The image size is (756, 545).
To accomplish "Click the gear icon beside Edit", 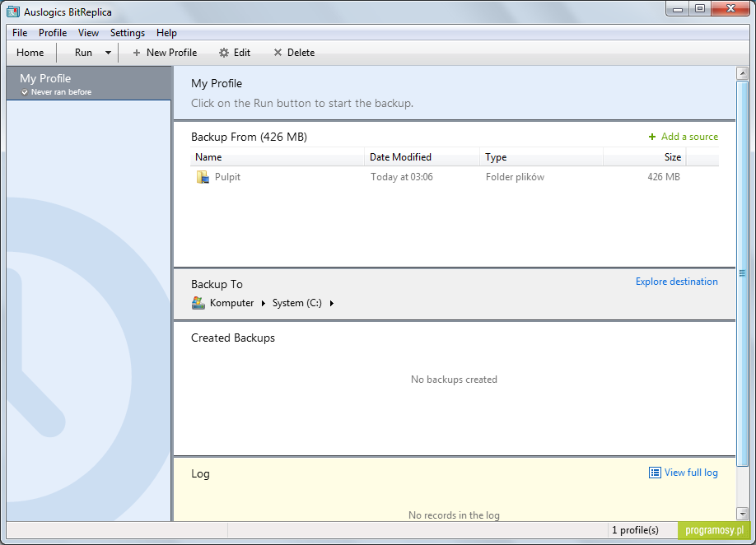I will pos(224,53).
